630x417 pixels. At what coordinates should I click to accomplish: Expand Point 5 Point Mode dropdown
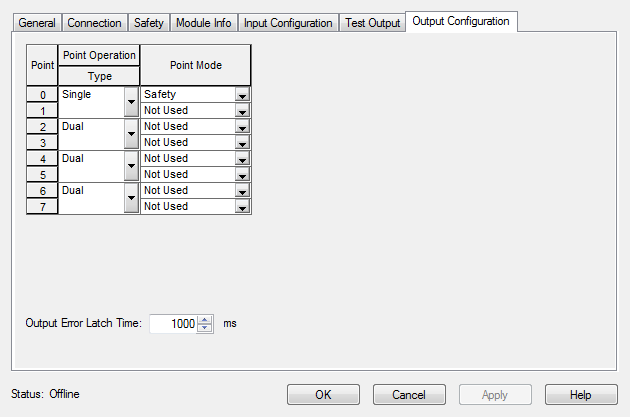(x=242, y=175)
